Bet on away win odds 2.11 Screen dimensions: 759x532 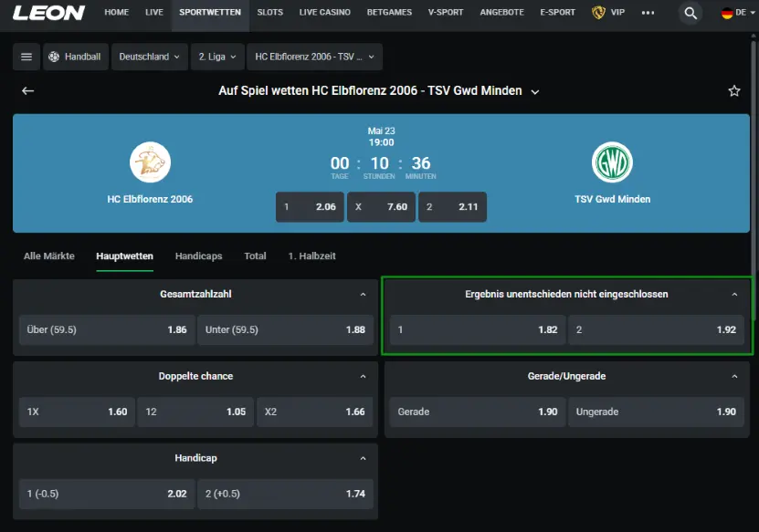pyautogui.click(x=453, y=206)
